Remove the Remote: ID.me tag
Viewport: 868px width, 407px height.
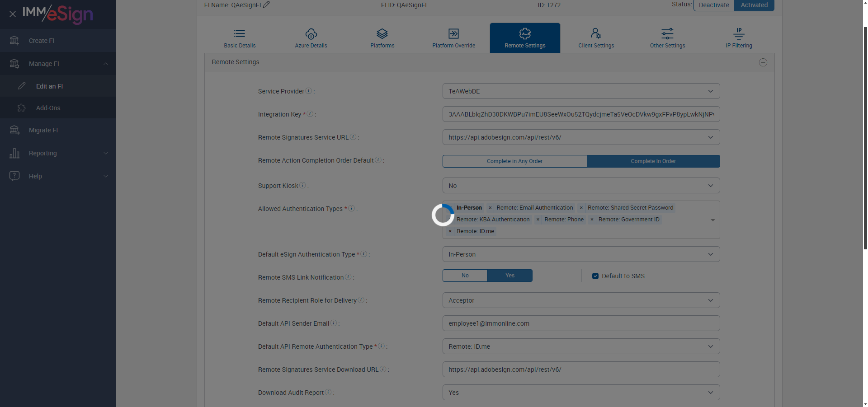pos(450,231)
